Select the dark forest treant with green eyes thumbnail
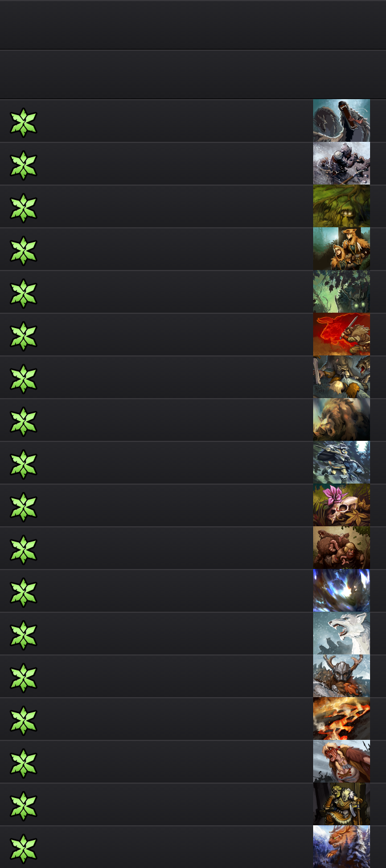Image resolution: width=386 pixels, height=868 pixels. pyautogui.click(x=342, y=292)
